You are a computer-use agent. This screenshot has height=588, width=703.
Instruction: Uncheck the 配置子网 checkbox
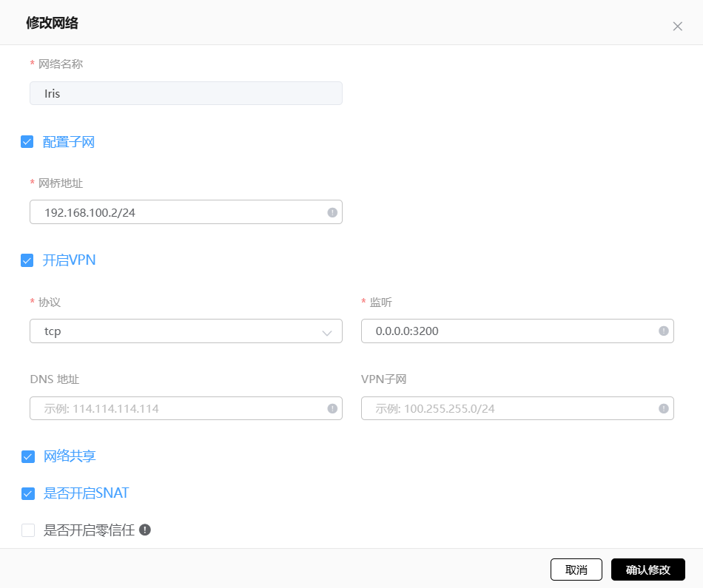click(x=27, y=142)
